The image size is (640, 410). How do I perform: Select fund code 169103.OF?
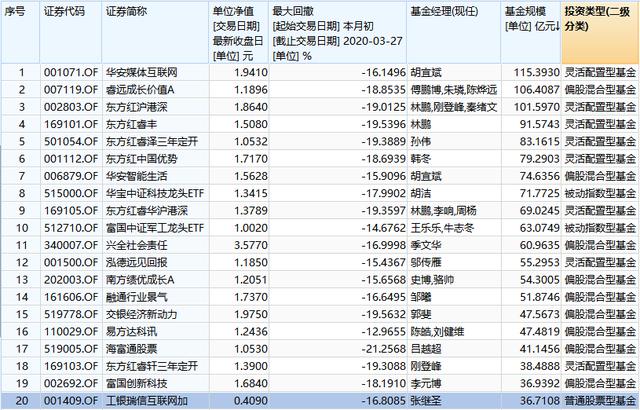tap(71, 366)
